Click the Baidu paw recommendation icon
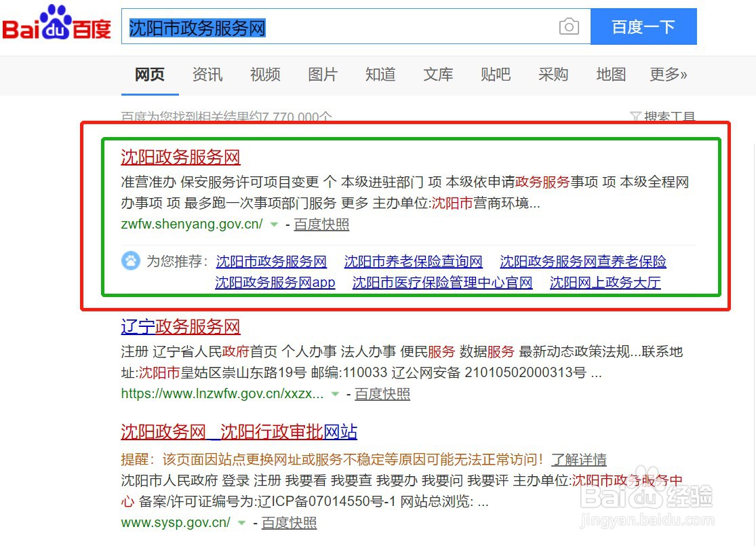Screen dimensions: 756x546 [131, 261]
